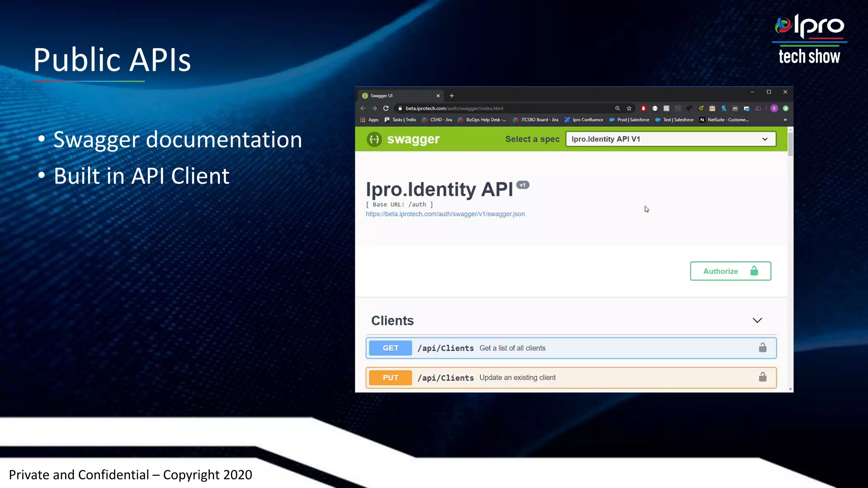Open the swagger.json link
868x488 pixels.
[x=445, y=214]
